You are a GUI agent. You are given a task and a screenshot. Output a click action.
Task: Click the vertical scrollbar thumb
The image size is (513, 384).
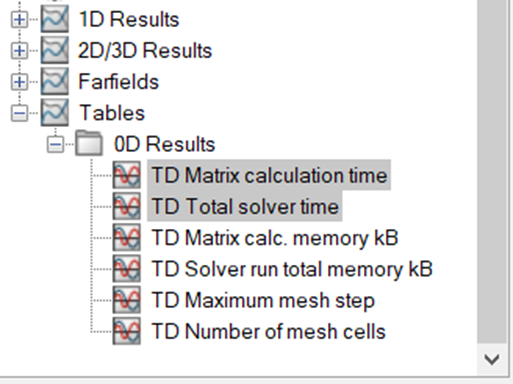[x=492, y=172]
